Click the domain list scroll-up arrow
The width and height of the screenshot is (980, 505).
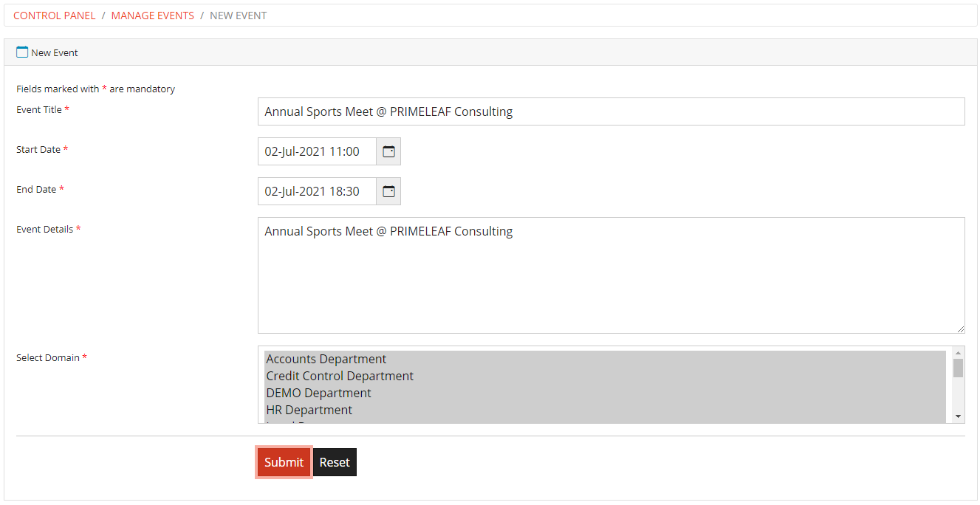click(x=958, y=352)
